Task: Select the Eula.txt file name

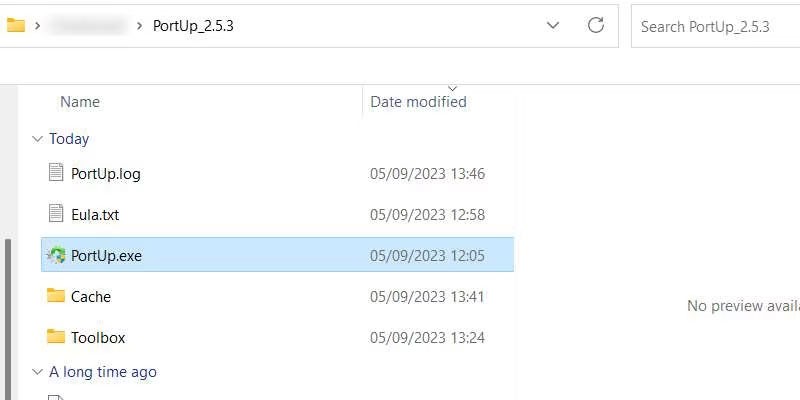Action: pyautogui.click(x=95, y=214)
